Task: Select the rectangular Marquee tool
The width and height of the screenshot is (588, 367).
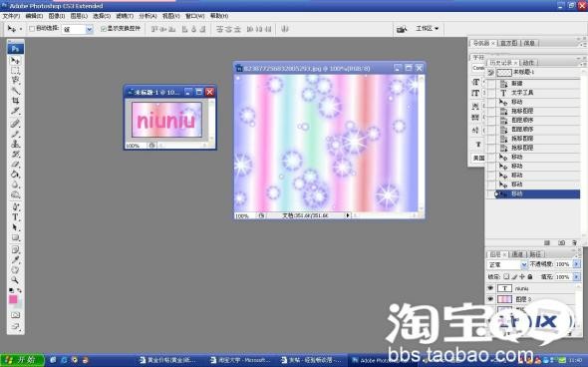Action: (15, 70)
